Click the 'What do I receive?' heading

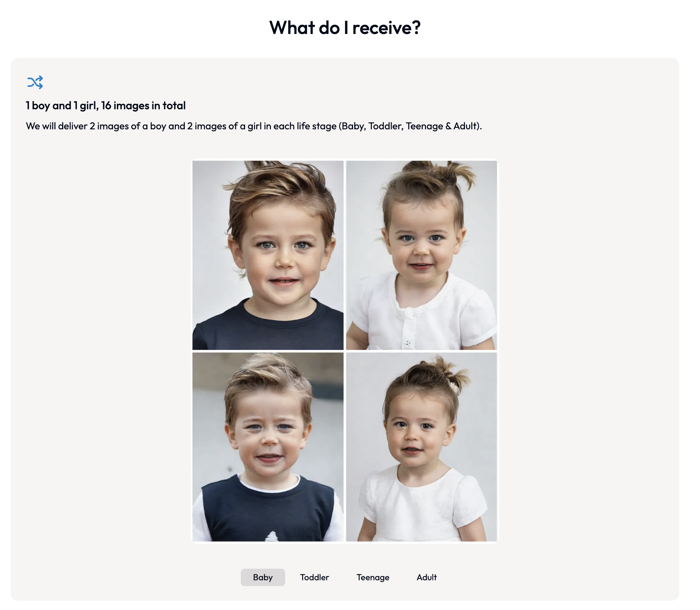(x=345, y=28)
